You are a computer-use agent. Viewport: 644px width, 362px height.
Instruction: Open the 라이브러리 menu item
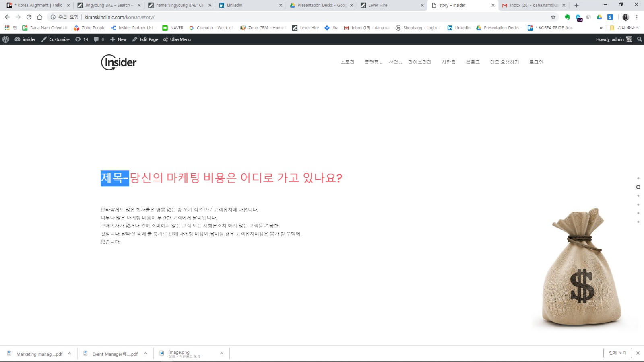[x=419, y=62]
